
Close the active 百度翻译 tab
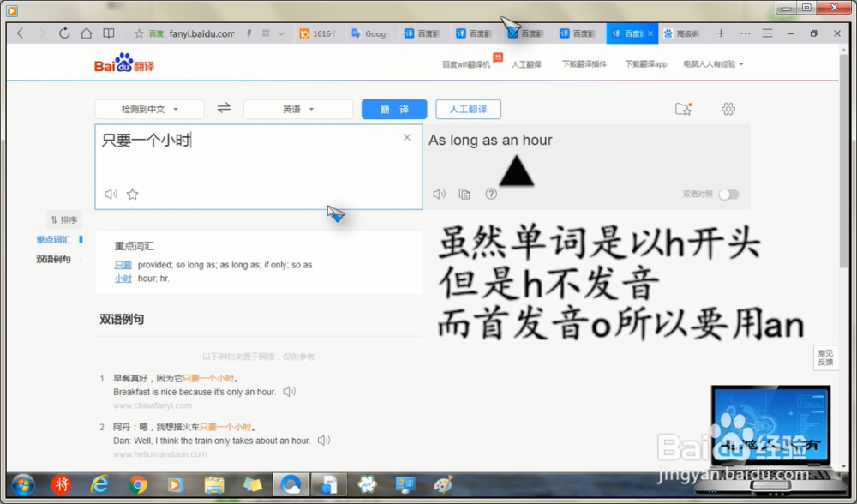click(650, 33)
